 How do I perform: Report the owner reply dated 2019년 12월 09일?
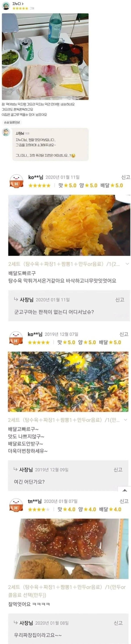coord(118,469)
